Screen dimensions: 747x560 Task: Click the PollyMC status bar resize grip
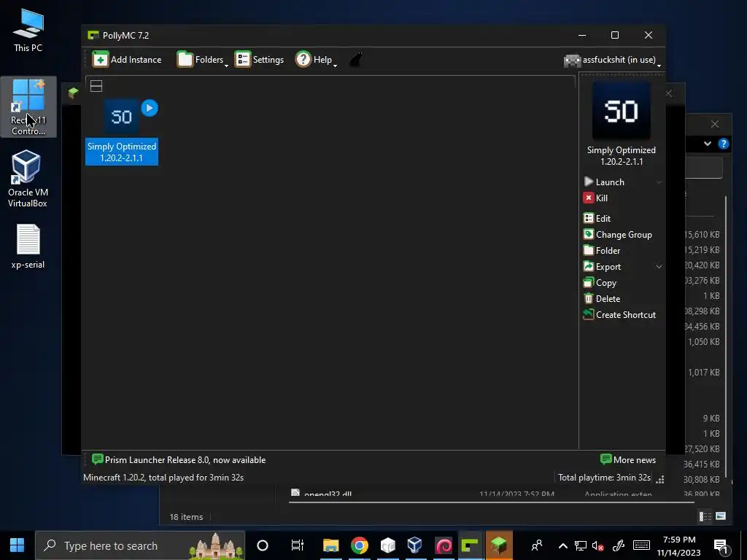[659, 480]
